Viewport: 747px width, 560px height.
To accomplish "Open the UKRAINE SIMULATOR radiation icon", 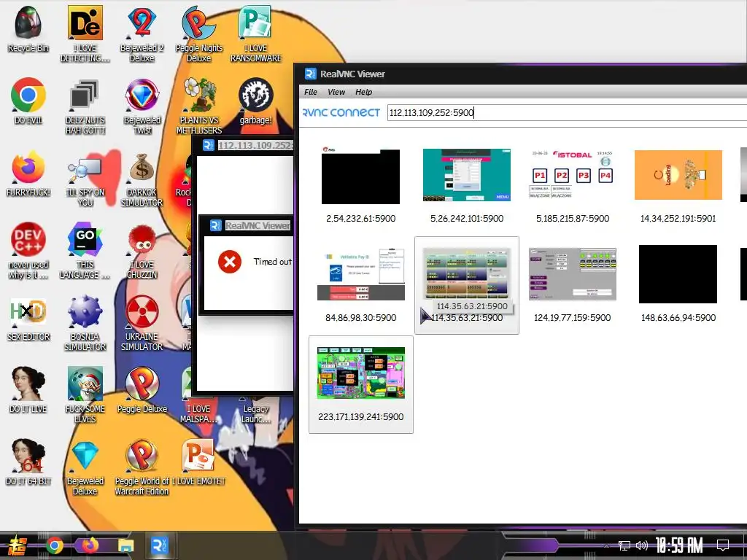I will point(142,312).
